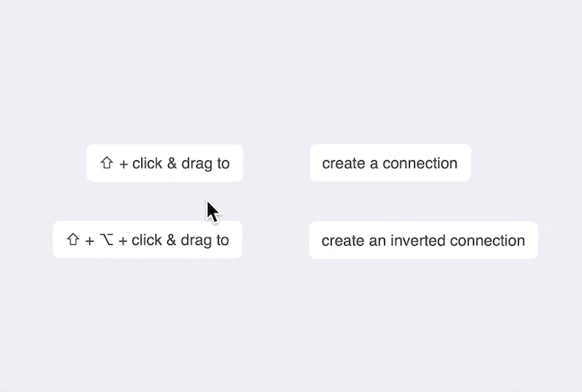Click "create" in the "create a connection" label
The image size is (582, 392).
[x=343, y=164]
